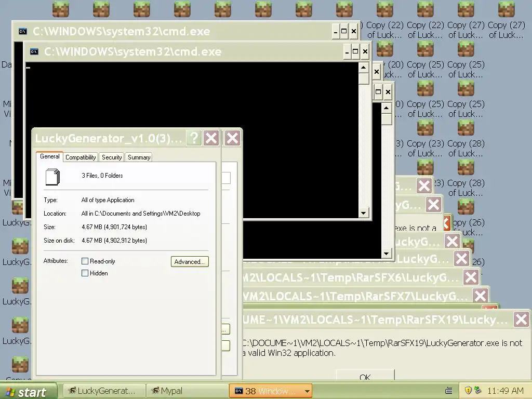Select the Copy (26) desktop icon label
532x399 pixels.
point(469,228)
